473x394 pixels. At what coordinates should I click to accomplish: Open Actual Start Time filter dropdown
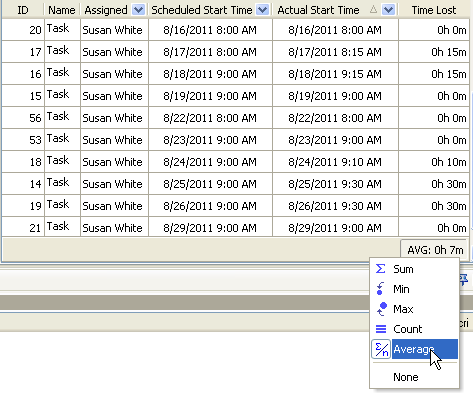tap(388, 10)
